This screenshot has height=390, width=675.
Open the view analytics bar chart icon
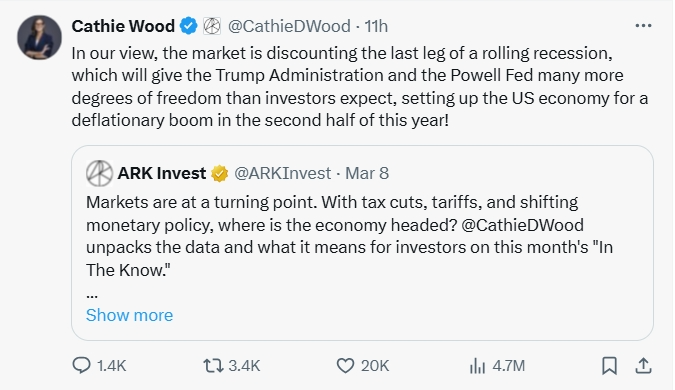[x=477, y=366]
